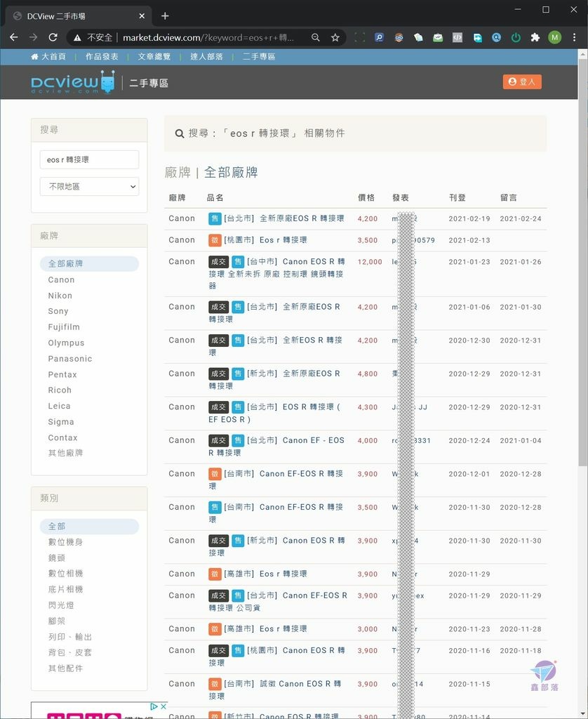The image size is (588, 719).
Task: Open the zoom magnifier icon in address bar
Action: 315,38
